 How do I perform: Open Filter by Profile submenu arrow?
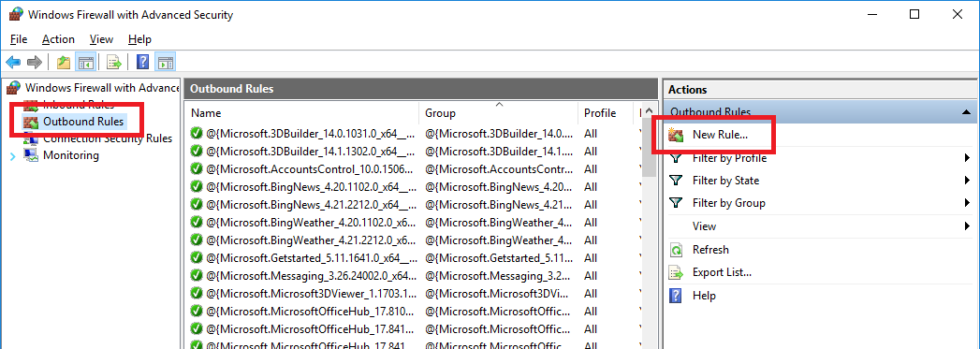(967, 158)
